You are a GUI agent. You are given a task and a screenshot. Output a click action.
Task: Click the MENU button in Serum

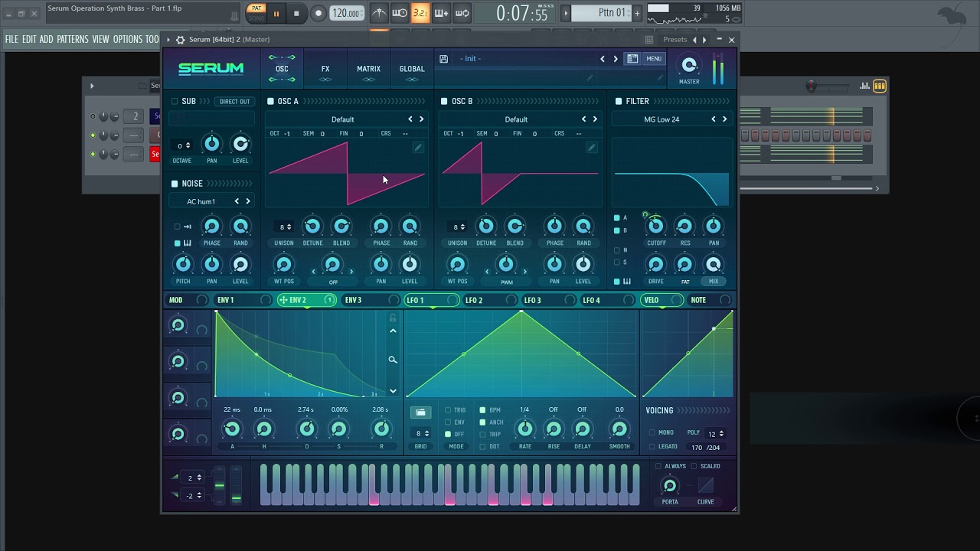(653, 59)
